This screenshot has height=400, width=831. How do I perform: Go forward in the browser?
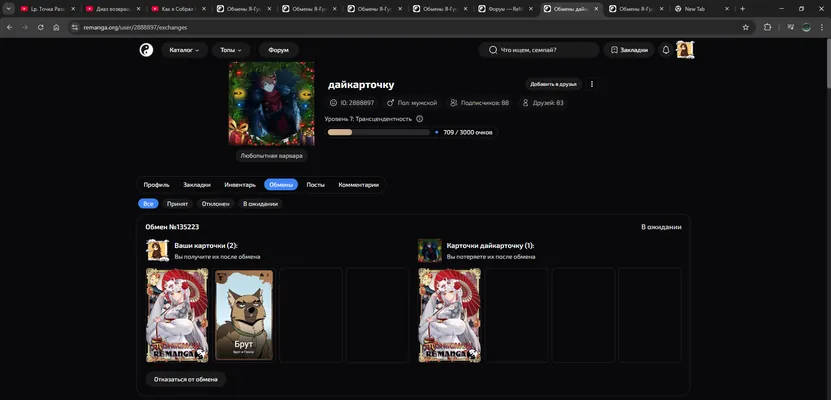pos(25,27)
